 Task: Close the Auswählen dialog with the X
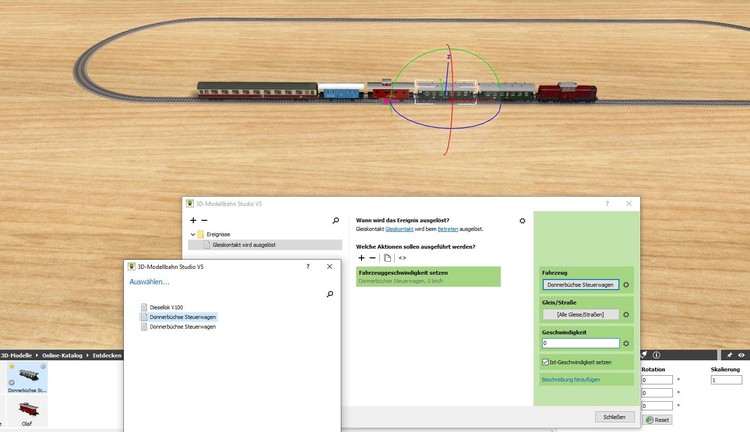click(330, 266)
